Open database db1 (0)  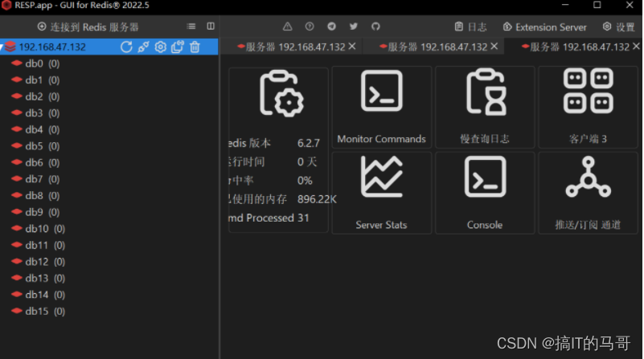point(35,80)
